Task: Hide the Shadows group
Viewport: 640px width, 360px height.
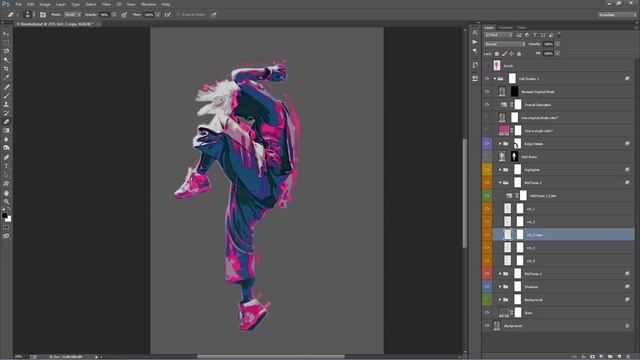Action: [487, 287]
